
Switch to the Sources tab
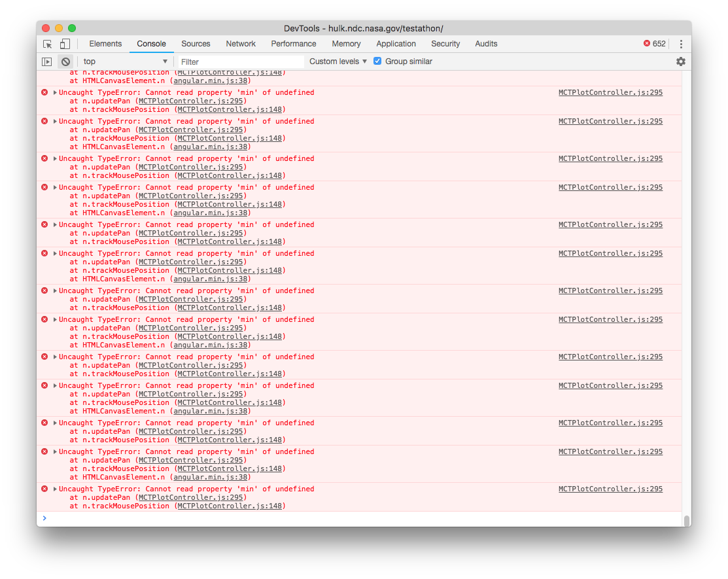click(196, 43)
